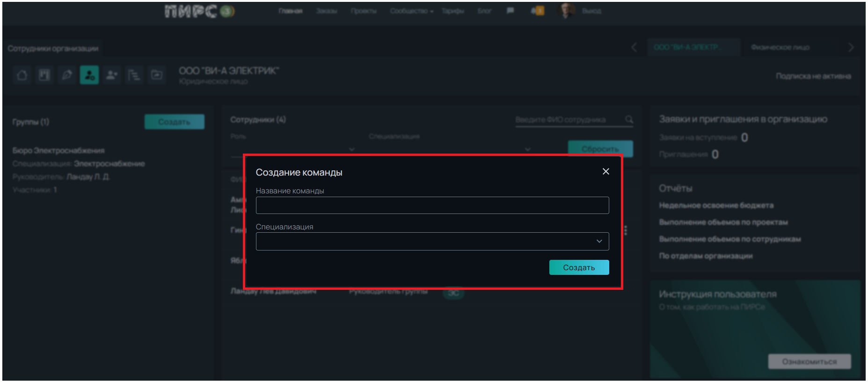Open the Gantt chart icon
The image size is (868, 383).
pyautogui.click(x=134, y=75)
